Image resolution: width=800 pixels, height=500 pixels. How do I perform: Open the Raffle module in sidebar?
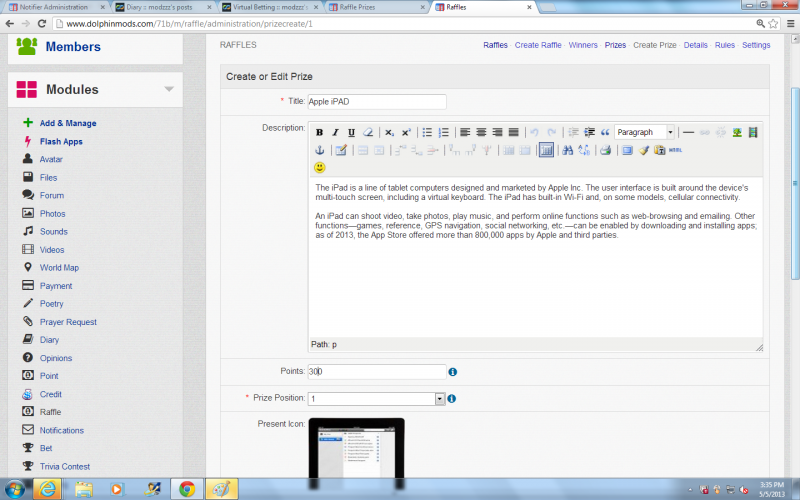tap(51, 412)
